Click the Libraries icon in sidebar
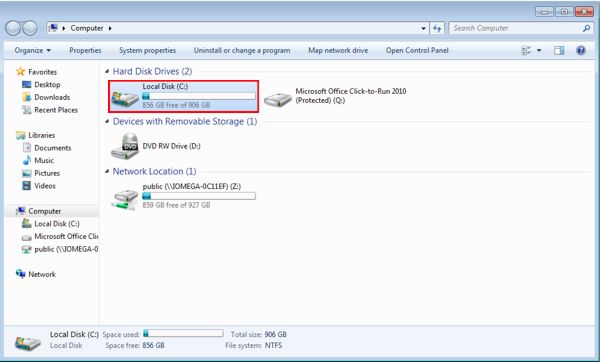Viewport: 600px width, 362px height. (20, 135)
